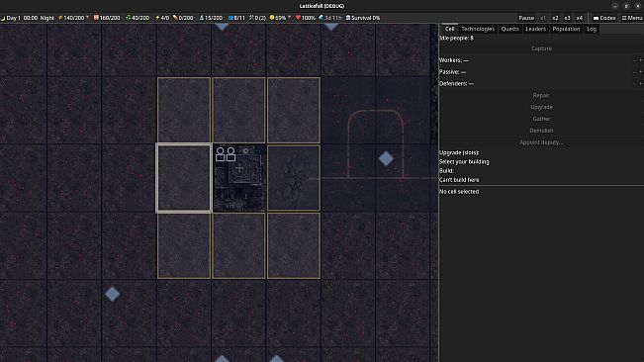Select the cracked ground tile beside base
The width and height of the screenshot is (644, 362).
[x=293, y=178]
